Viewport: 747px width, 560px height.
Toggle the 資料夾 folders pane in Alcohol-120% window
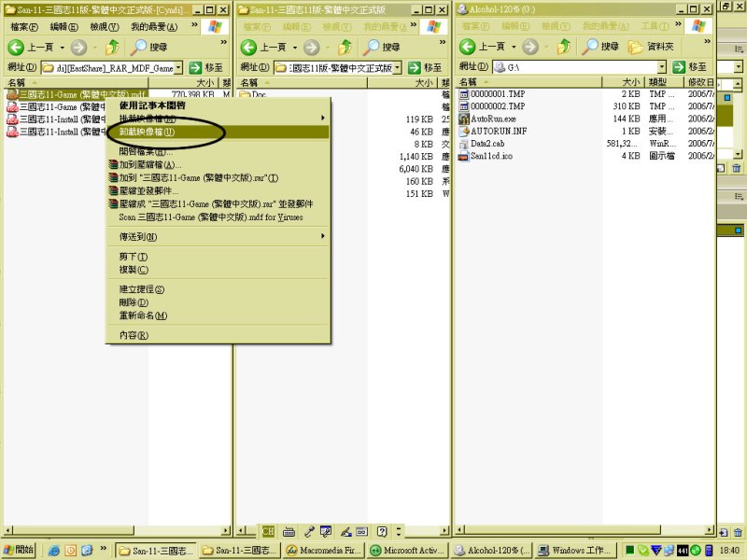click(650, 46)
